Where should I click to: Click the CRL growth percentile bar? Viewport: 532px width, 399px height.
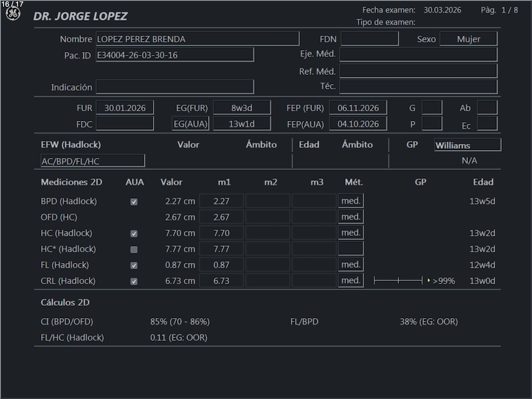[398, 281]
